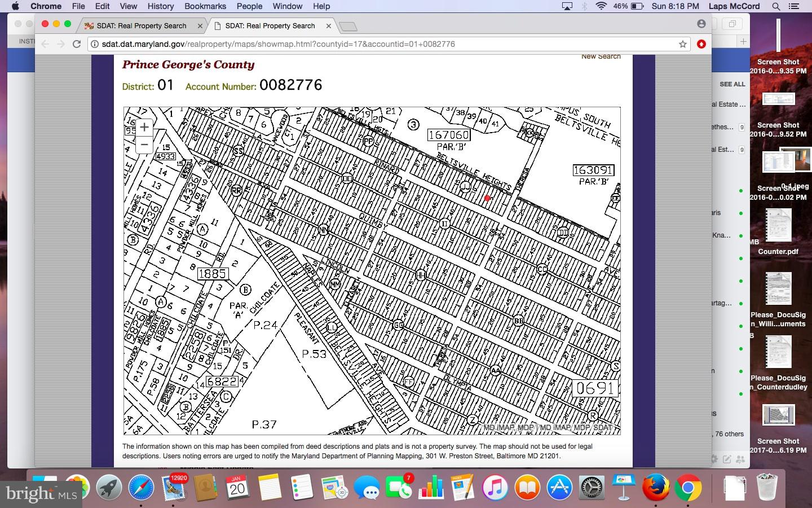Open Trash in the Dock
Screen dimensions: 812x508
coord(767,488)
